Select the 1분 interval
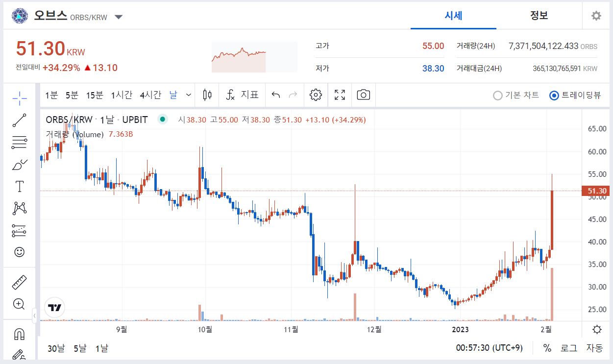 pos(51,95)
